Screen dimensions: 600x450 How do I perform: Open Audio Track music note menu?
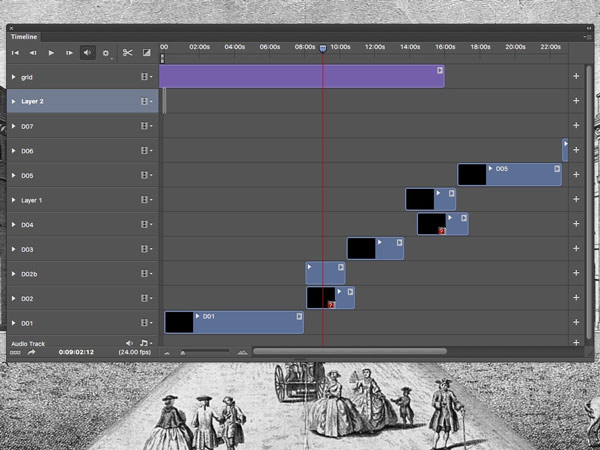[x=145, y=343]
